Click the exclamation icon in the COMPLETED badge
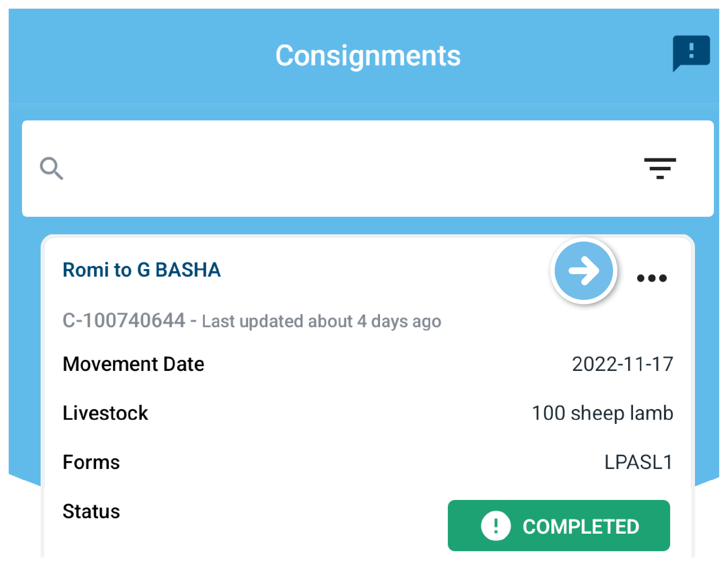The image size is (728, 566). click(x=496, y=526)
